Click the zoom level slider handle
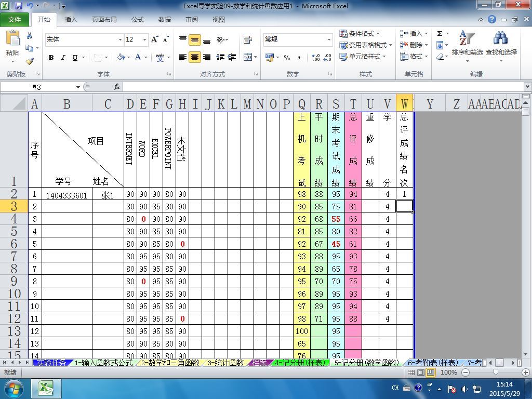Image resolution: width=532 pixels, height=399 pixels. (496, 373)
